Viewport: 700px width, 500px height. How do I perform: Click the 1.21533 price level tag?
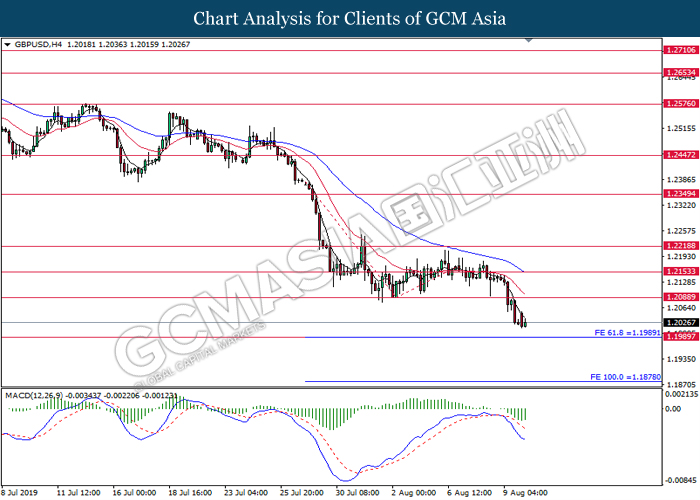click(680, 271)
